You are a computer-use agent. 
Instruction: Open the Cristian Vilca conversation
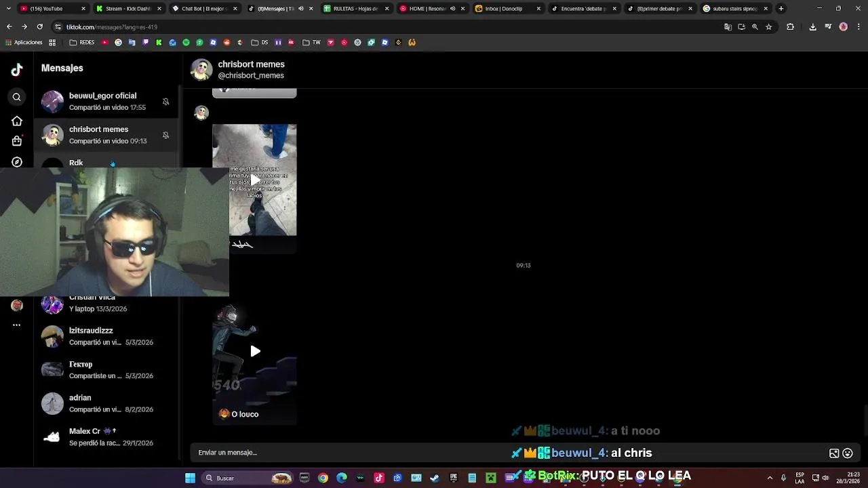(106, 304)
